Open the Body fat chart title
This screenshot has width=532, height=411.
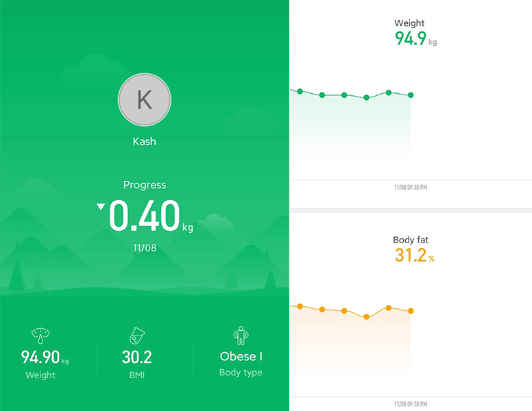click(411, 240)
